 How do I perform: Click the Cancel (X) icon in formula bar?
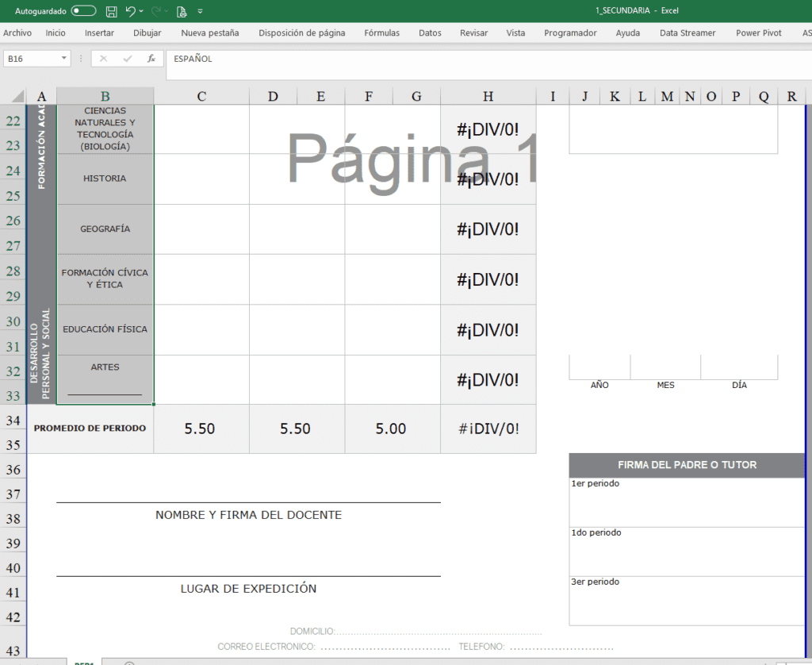(103, 59)
